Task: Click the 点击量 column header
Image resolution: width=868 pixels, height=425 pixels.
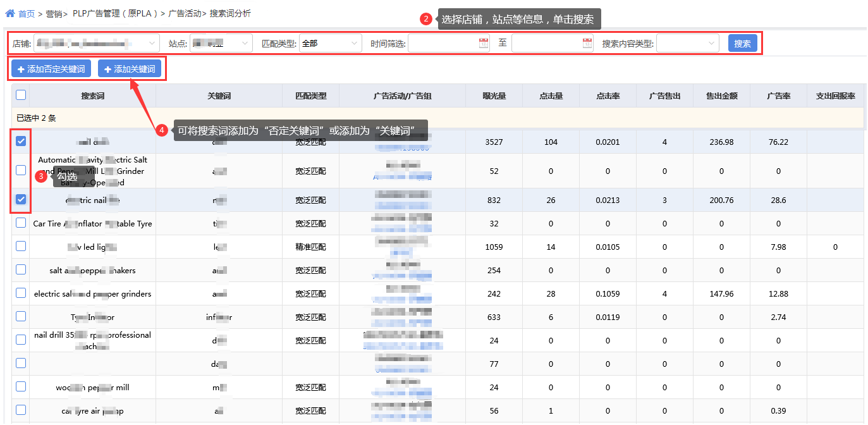Action: pos(551,96)
